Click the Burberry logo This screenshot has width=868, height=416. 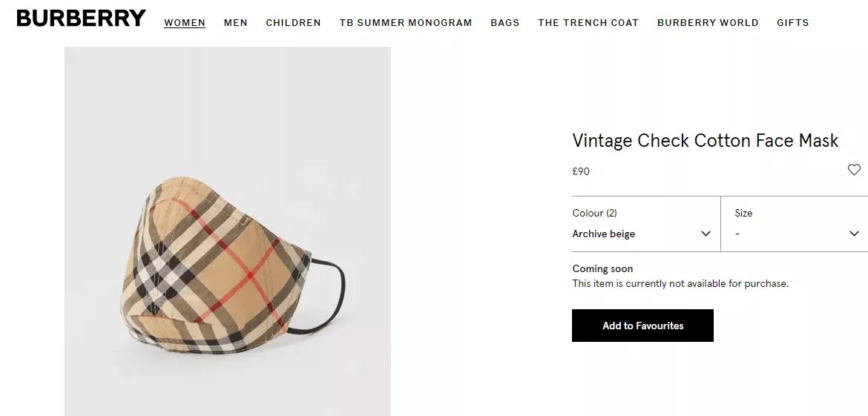pos(81,19)
